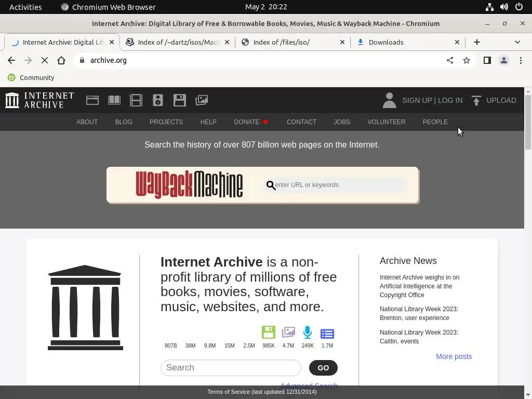Open DONATE in navigation menu

pos(251,122)
